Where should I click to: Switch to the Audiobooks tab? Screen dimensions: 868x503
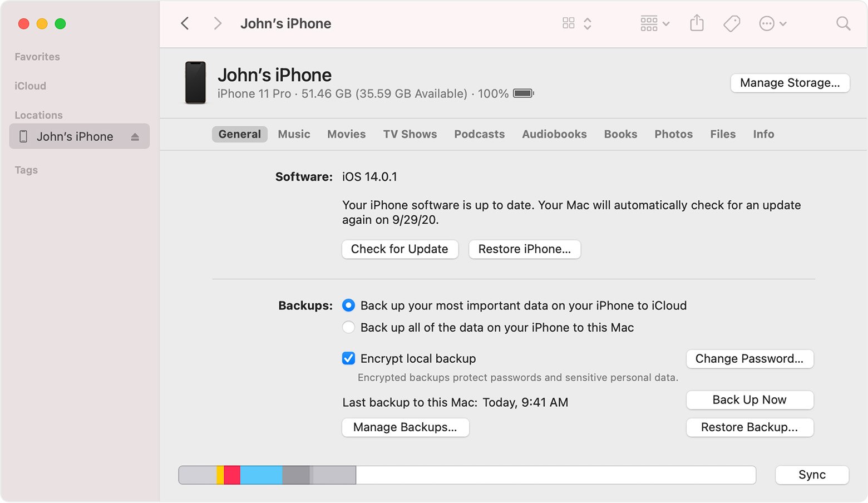(x=554, y=134)
